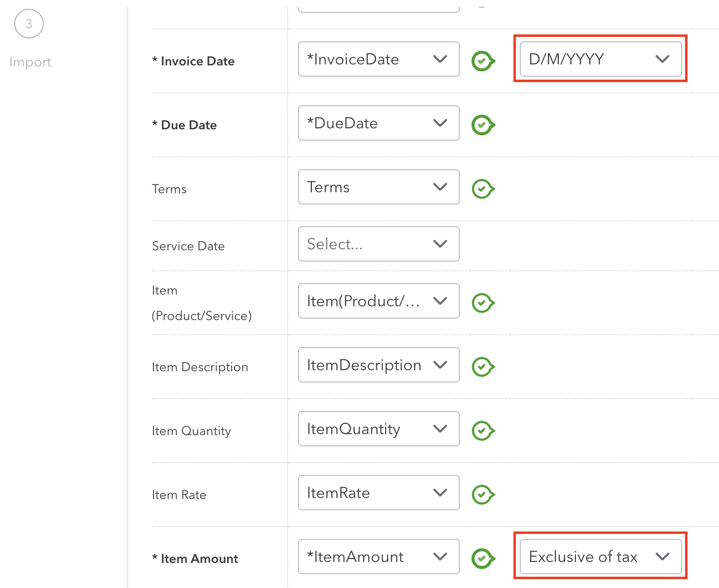This screenshot has height=588, width=719.
Task: Click the green checkmark icon beside InvoiceDate
Action: pyautogui.click(x=482, y=61)
